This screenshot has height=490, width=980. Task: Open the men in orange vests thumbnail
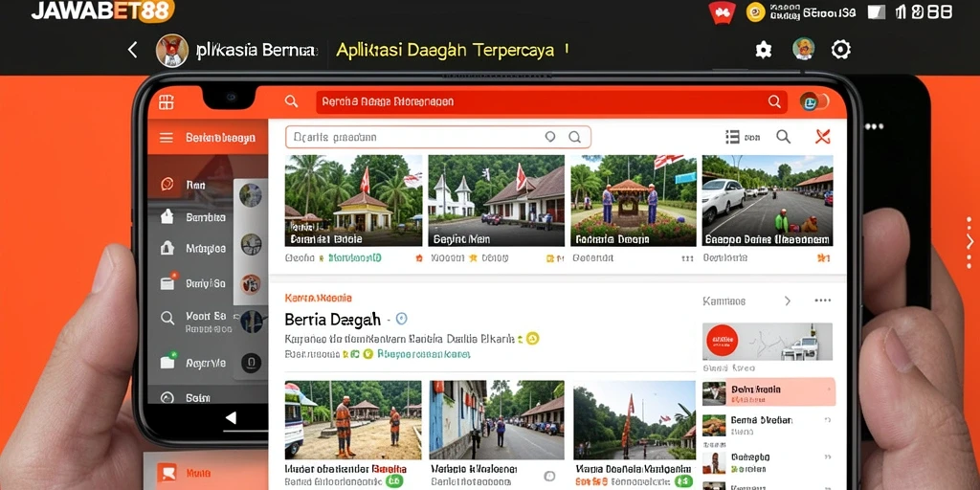[354, 421]
